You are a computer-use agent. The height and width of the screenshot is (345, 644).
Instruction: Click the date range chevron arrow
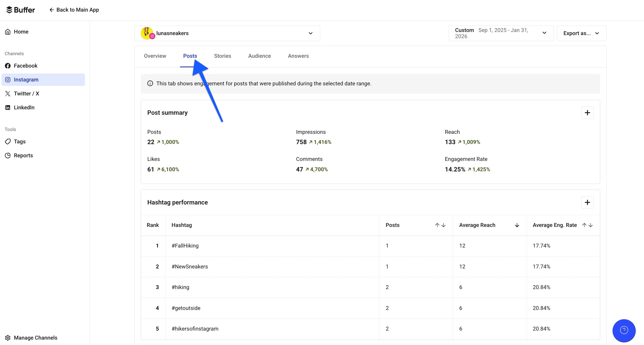[x=544, y=33]
